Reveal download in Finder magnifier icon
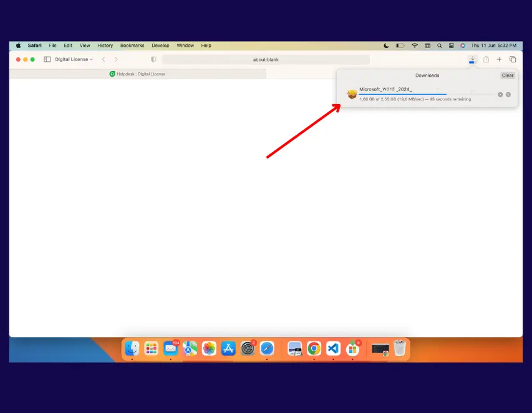This screenshot has height=413, width=532. pos(508,95)
